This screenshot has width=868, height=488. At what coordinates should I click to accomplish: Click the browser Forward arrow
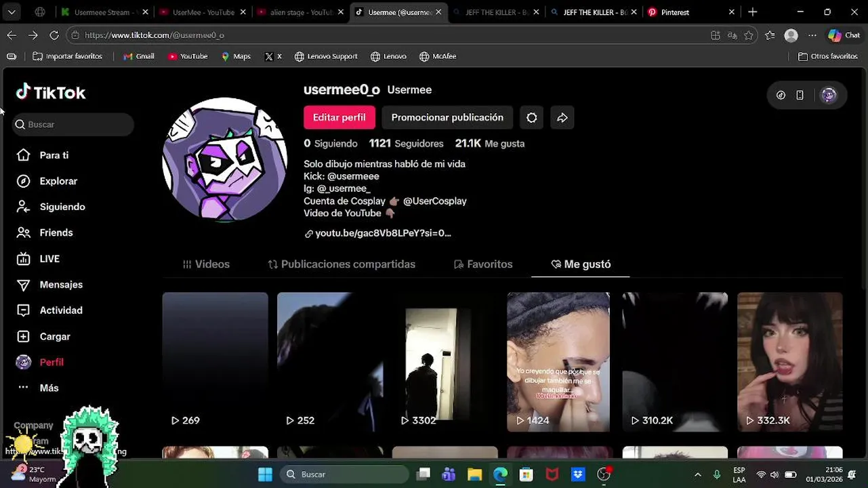[33, 35]
